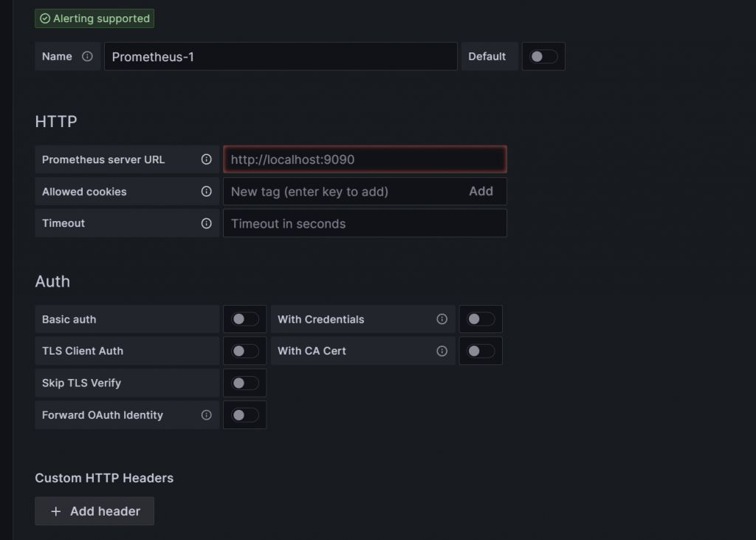Turn on the With CA Cert switch
Screen dimensions: 756x540
(x=480, y=351)
